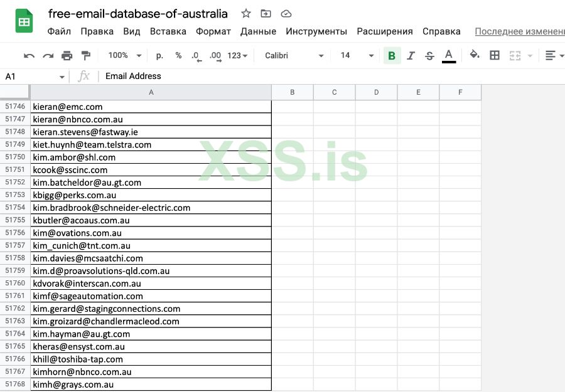The image size is (565, 392).
Task: Open the font size 14 dropdown
Action: (x=357, y=55)
